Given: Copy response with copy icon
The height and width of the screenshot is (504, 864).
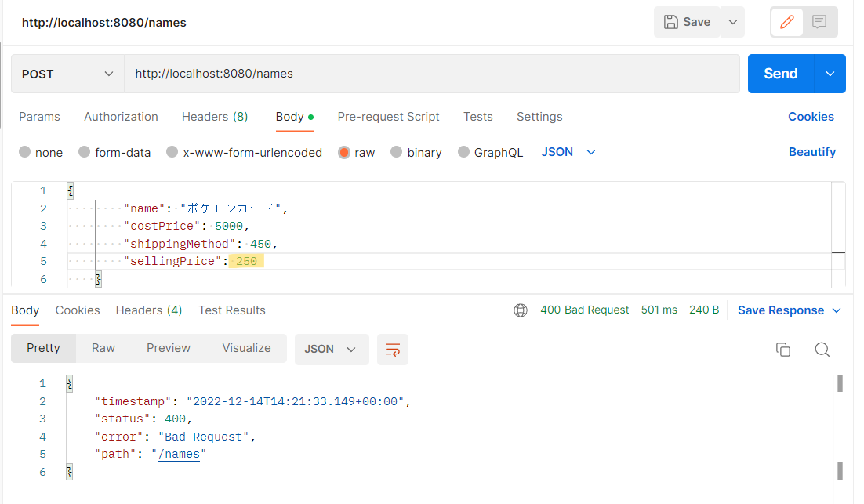Looking at the screenshot, I should (783, 350).
